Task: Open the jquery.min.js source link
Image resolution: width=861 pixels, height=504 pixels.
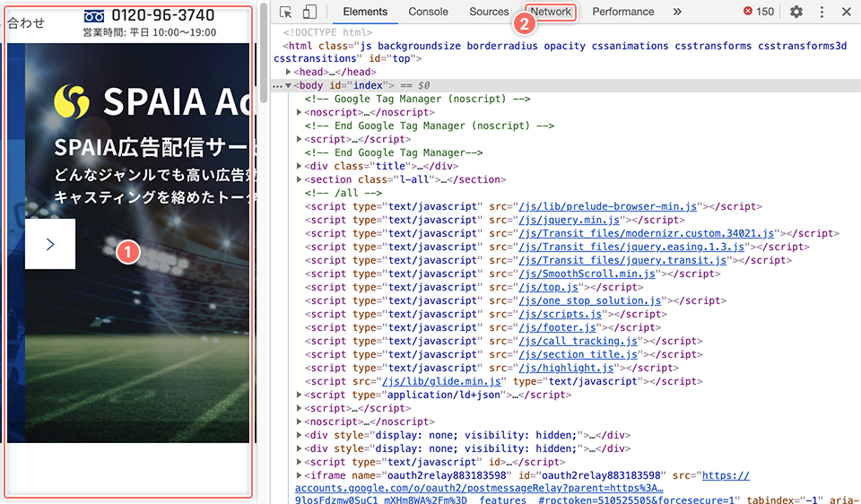Action: point(570,220)
